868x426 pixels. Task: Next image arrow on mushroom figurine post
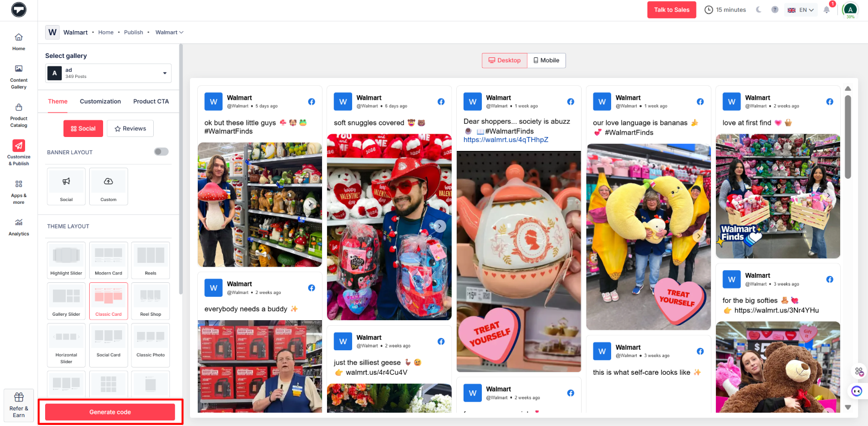[311, 204]
